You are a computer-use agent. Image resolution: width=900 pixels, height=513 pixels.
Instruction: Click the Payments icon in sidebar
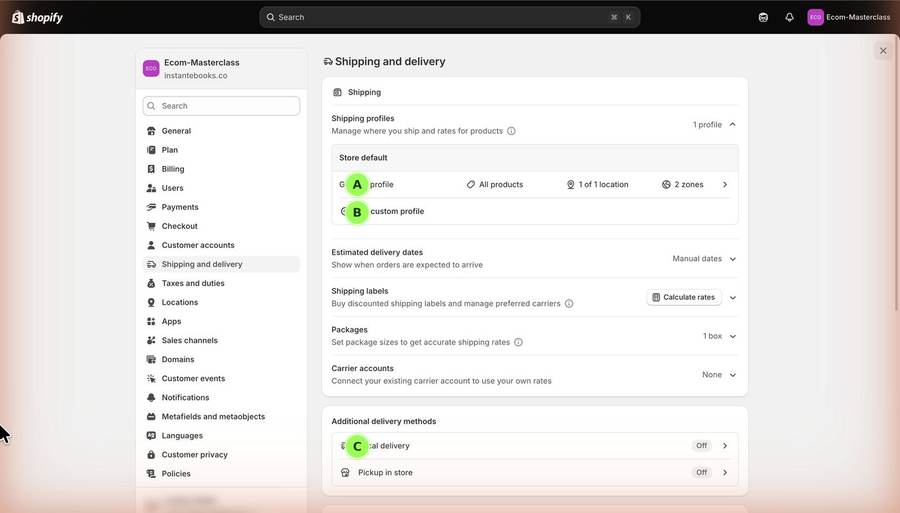coord(151,207)
